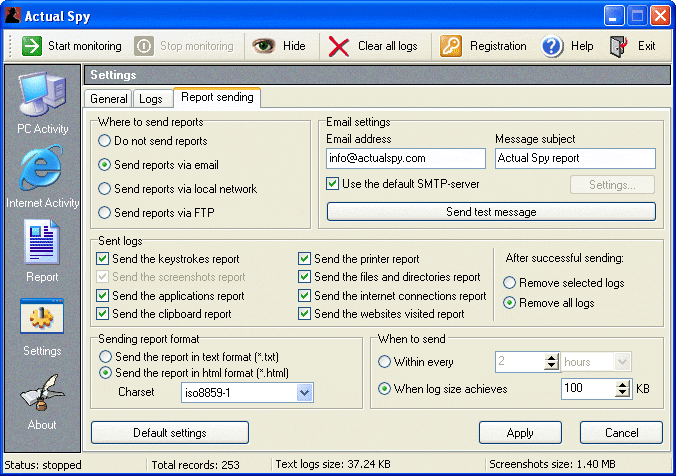Select the Report sending tab
Viewport: 676px width, 476px height.
coord(217,97)
